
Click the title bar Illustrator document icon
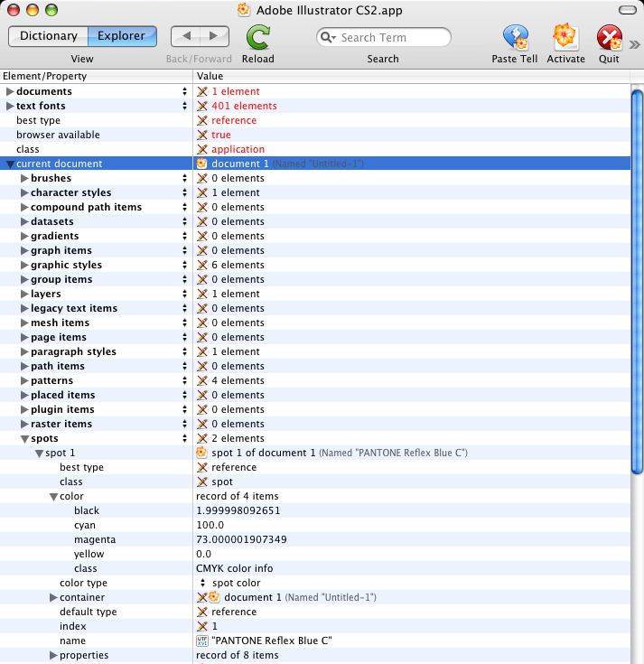(x=244, y=10)
